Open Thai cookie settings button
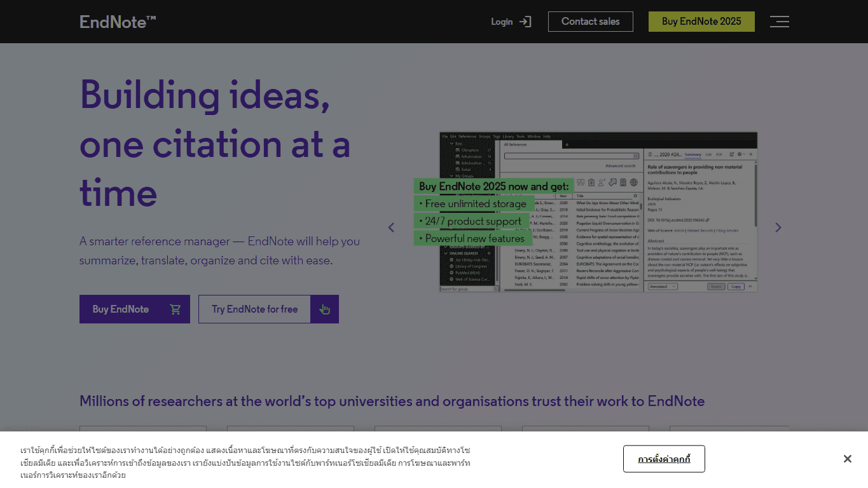Viewport: 868px width, 488px height. click(x=664, y=459)
